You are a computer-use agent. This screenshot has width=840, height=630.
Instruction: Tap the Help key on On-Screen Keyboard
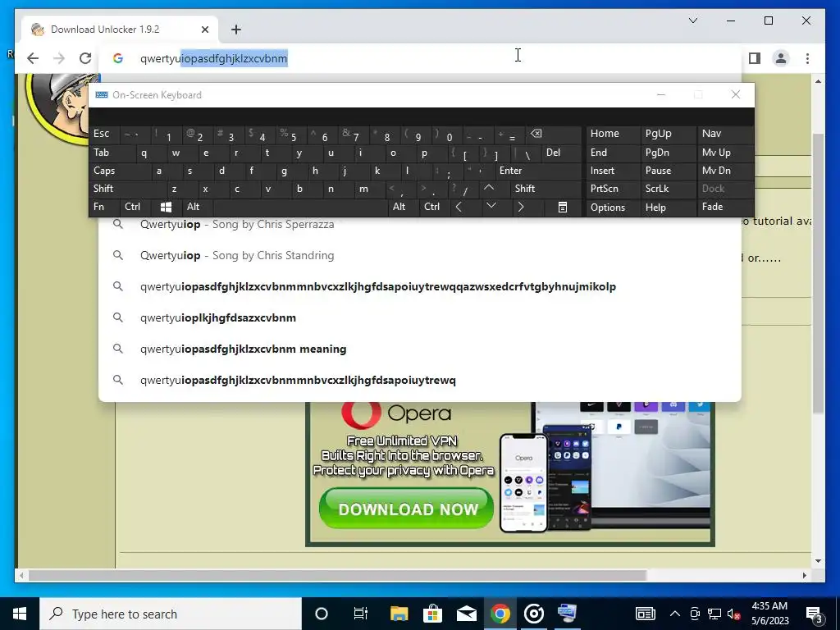tap(668, 208)
